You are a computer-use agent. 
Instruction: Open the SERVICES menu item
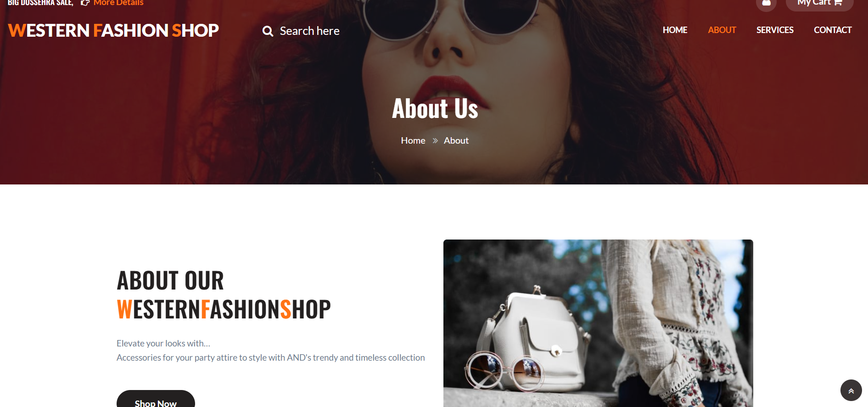[x=775, y=30]
